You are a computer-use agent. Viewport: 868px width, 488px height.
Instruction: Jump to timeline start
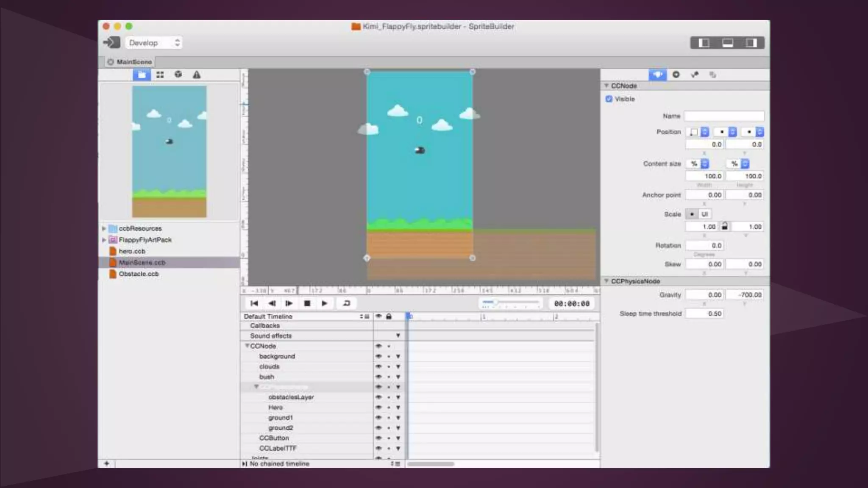coord(254,303)
